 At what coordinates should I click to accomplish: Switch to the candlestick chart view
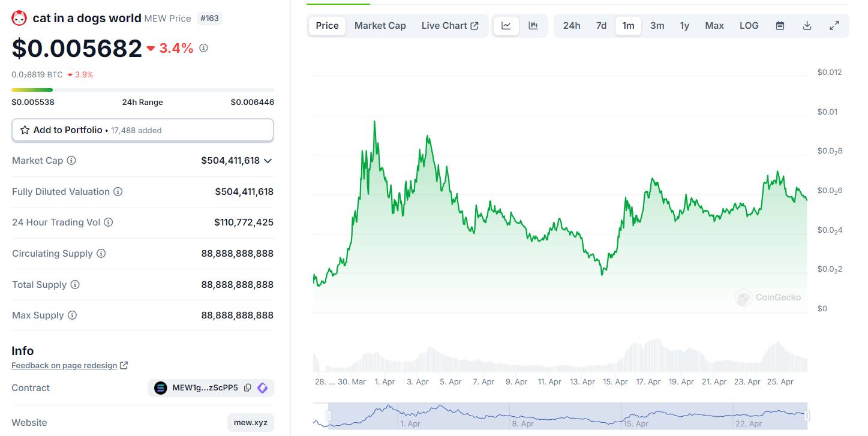(x=533, y=26)
